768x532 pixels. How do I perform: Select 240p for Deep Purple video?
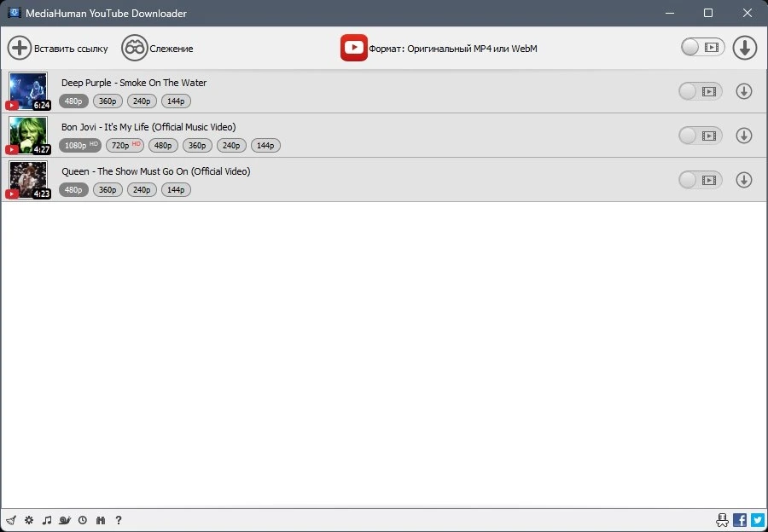142,101
